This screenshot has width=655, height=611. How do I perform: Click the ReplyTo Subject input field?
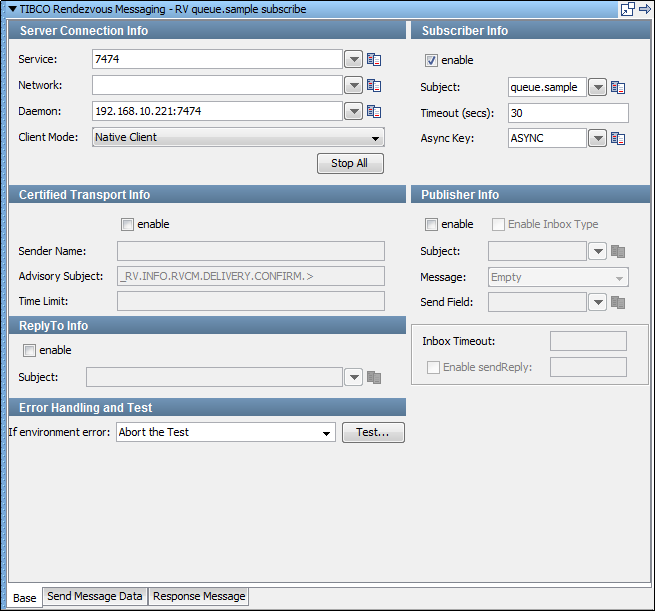pyautogui.click(x=214, y=377)
